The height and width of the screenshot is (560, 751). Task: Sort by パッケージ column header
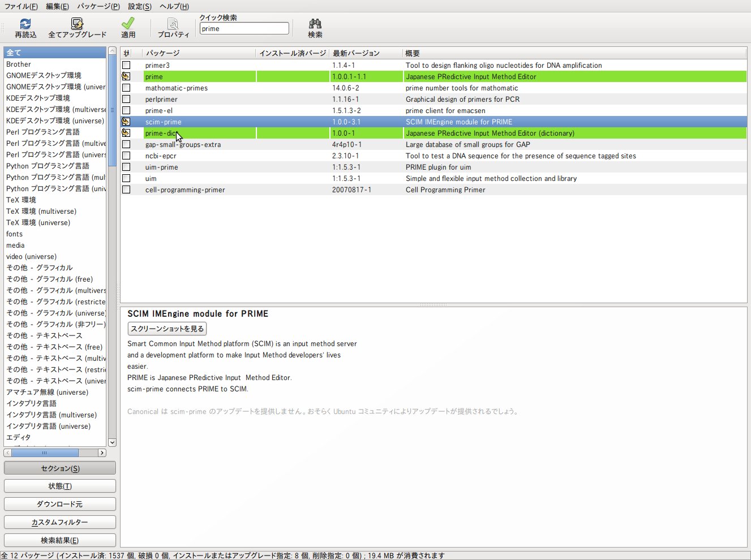(x=199, y=53)
